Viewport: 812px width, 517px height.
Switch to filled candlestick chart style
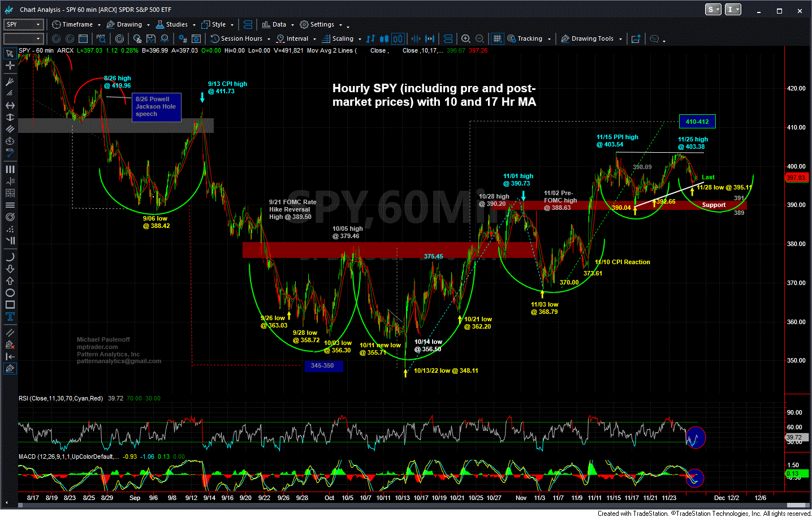[384, 38]
